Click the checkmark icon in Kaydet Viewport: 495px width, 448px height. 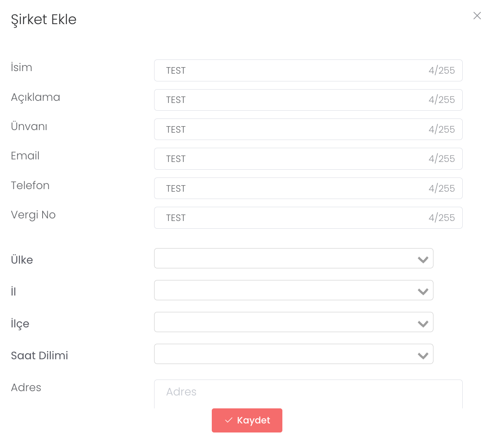click(x=229, y=420)
